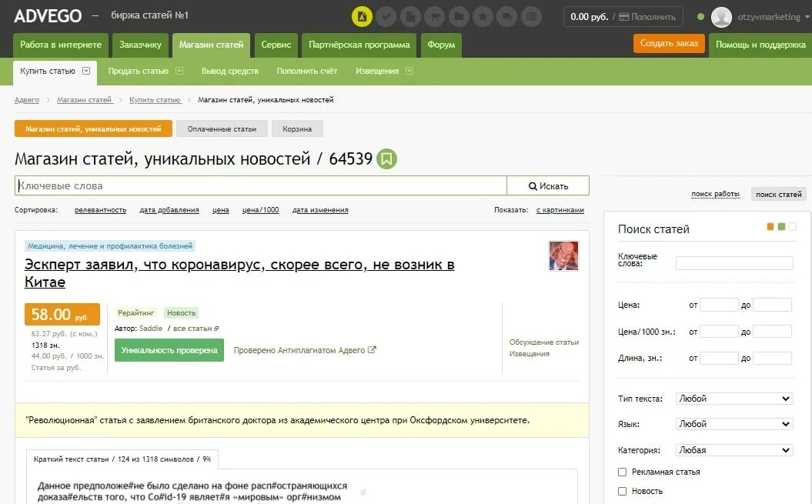Click the 'Искать' search button

click(x=548, y=186)
